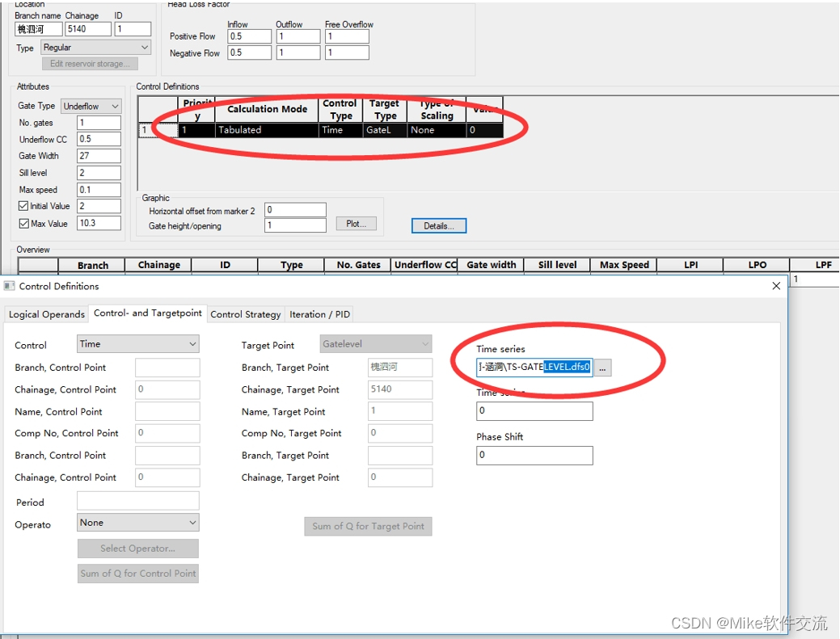Viewport: 840px width, 639px height.
Task: Switch to the Control Strategy tab
Action: point(245,314)
